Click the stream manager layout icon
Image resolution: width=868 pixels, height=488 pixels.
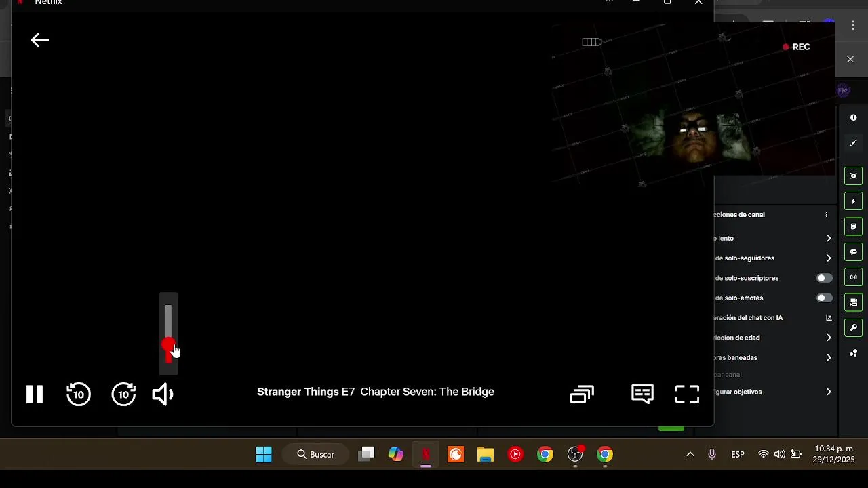tap(854, 302)
